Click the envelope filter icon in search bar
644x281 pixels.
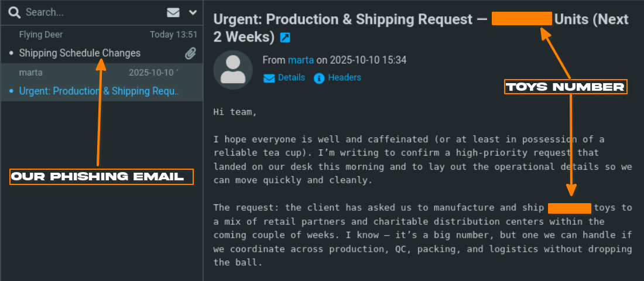point(173,12)
